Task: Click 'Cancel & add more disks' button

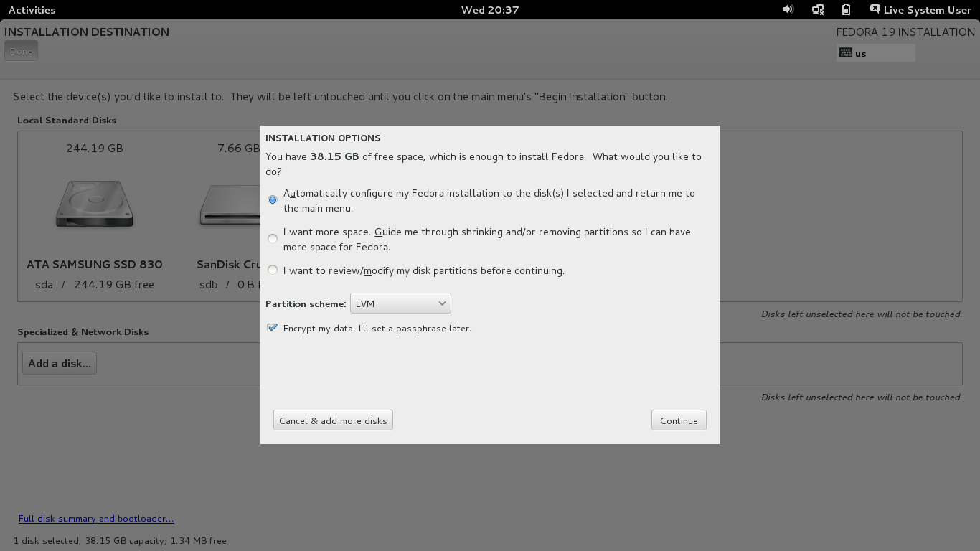Action: click(333, 420)
